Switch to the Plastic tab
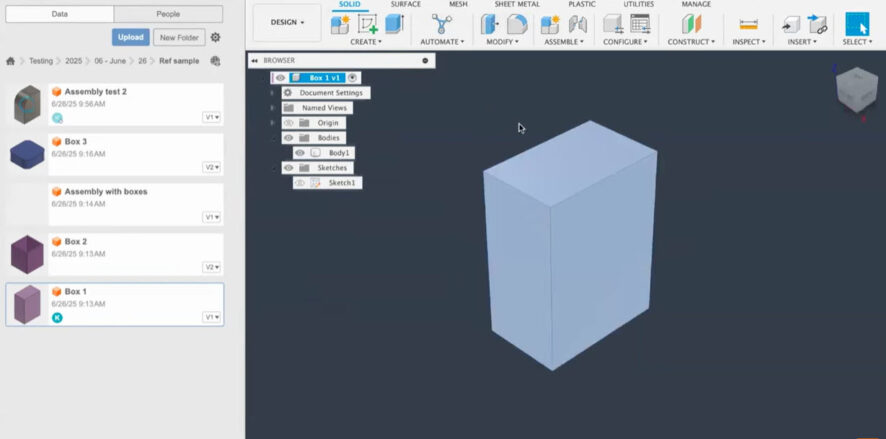The image size is (886, 439). pos(582,5)
